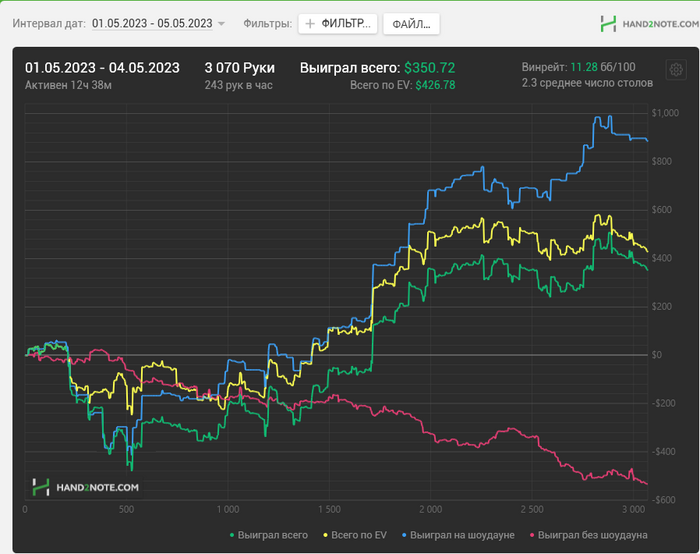Click the 243 рук в час text

click(x=238, y=85)
